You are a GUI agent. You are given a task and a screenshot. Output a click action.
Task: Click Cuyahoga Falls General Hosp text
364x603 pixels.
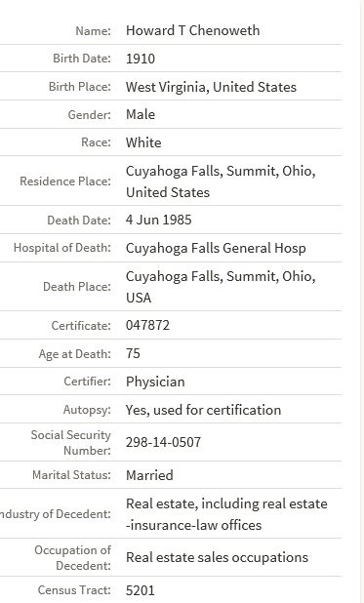point(216,248)
